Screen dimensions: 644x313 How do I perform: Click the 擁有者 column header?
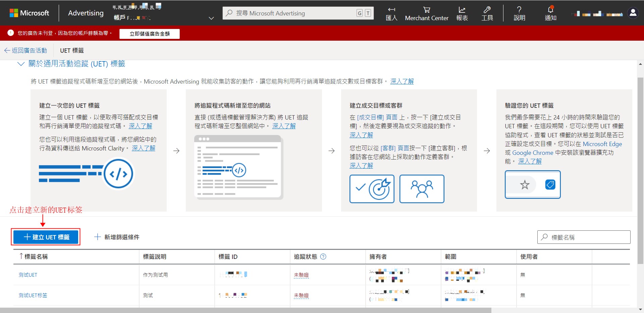pos(378,257)
